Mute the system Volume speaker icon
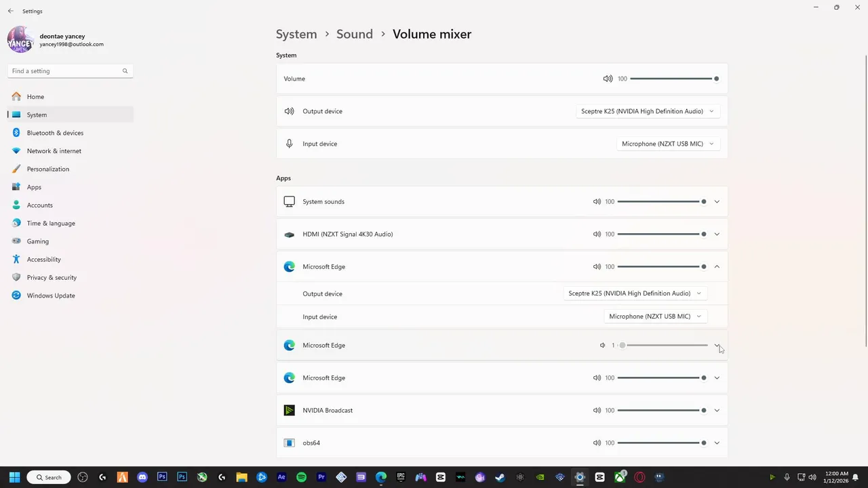 (608, 79)
